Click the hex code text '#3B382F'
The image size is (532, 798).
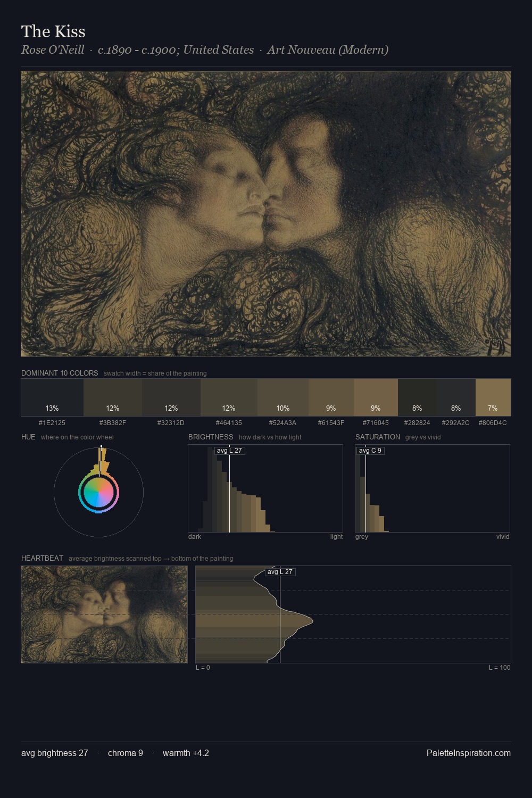(113, 423)
